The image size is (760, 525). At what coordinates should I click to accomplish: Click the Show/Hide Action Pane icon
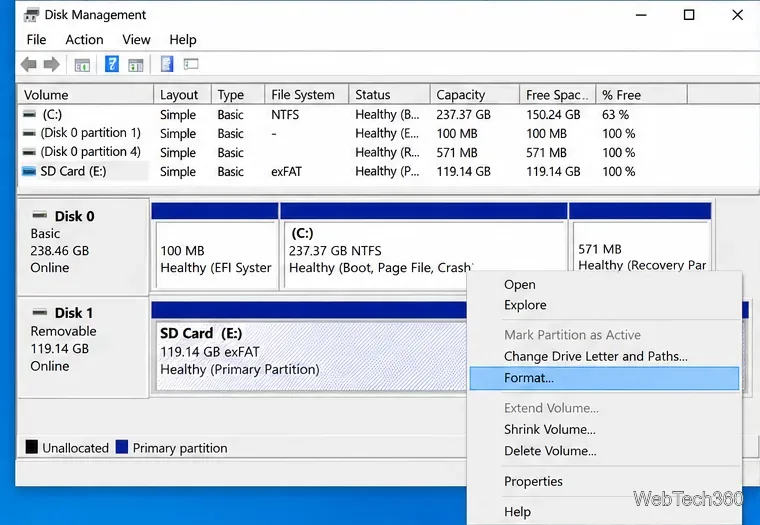pyautogui.click(x=136, y=64)
